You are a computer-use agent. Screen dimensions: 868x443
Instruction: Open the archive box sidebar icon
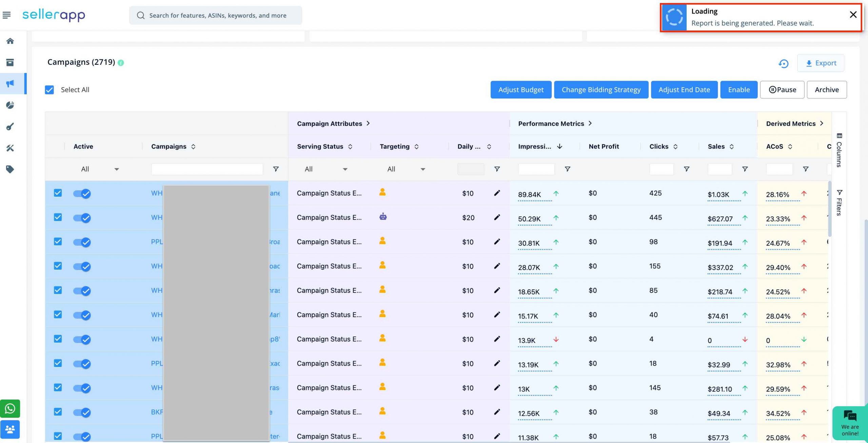(10, 62)
